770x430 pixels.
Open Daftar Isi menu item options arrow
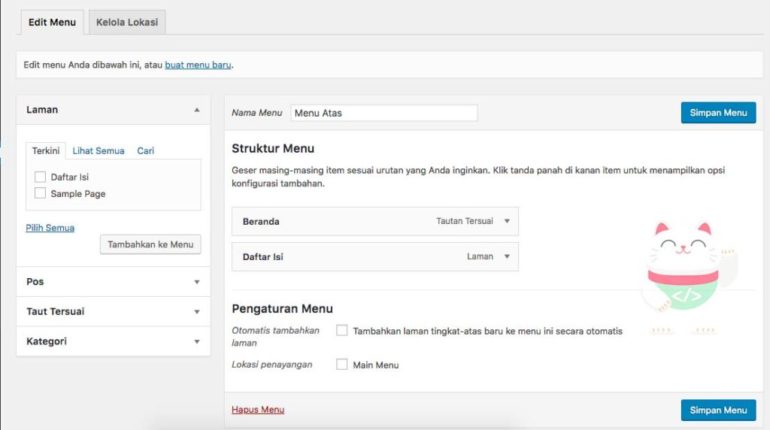coord(507,257)
